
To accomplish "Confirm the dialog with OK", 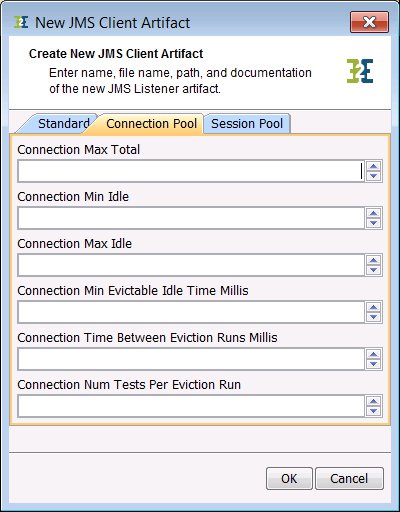I will pos(289,479).
